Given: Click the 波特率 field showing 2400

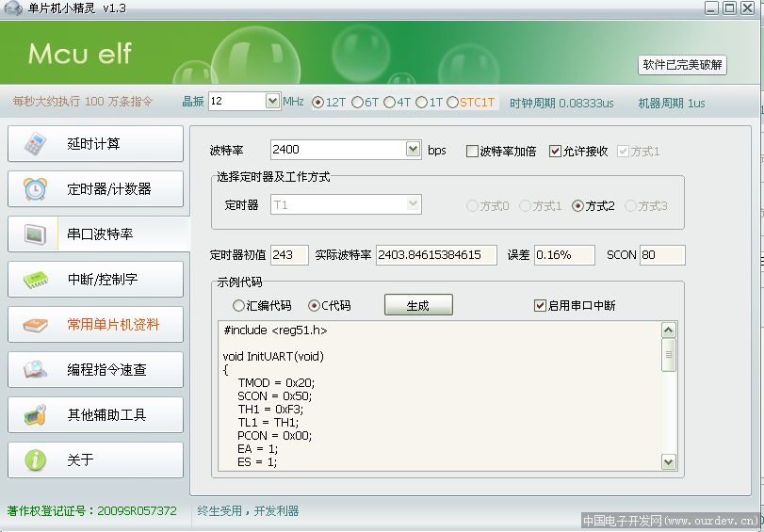Looking at the screenshot, I should click(x=338, y=150).
